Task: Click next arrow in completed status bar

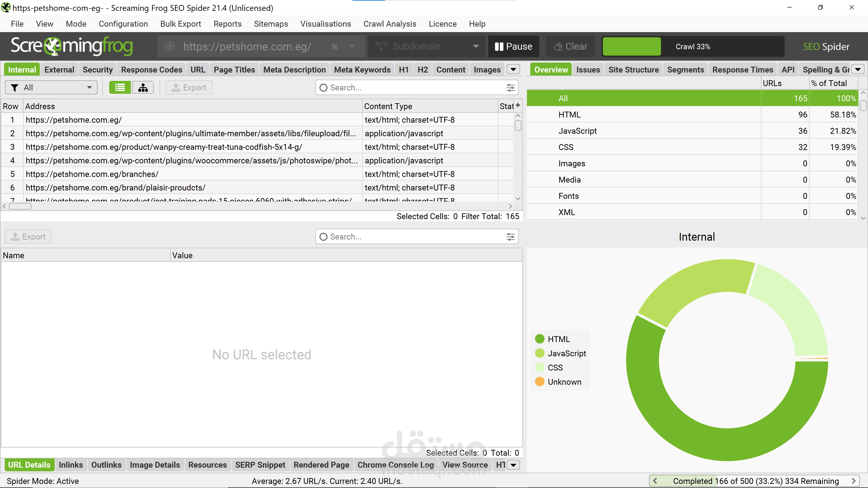Action: (853, 481)
